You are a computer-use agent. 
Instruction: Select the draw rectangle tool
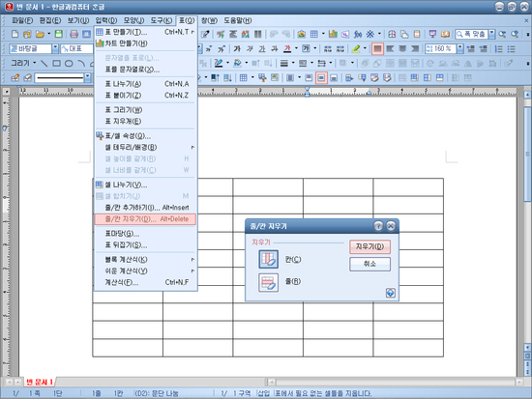57,64
